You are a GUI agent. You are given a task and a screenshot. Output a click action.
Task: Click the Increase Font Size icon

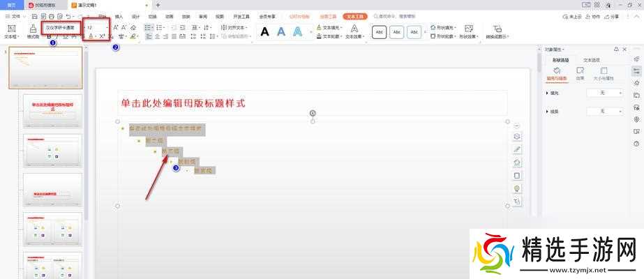pos(116,27)
